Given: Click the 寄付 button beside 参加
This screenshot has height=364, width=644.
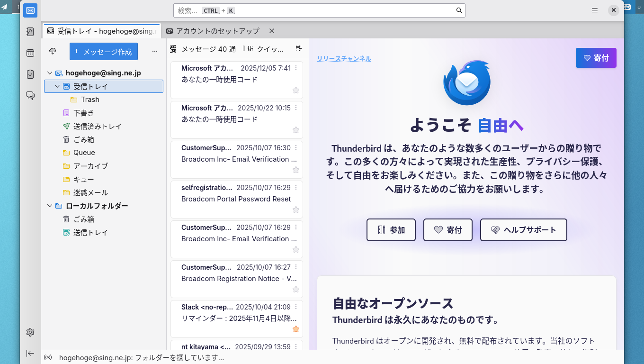Looking at the screenshot, I should (x=448, y=230).
